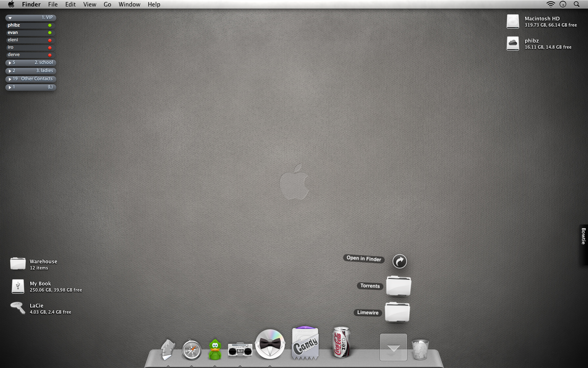Viewport: 588px width, 368px height.
Task: Select contact derve in buddy list
Action: pos(31,55)
